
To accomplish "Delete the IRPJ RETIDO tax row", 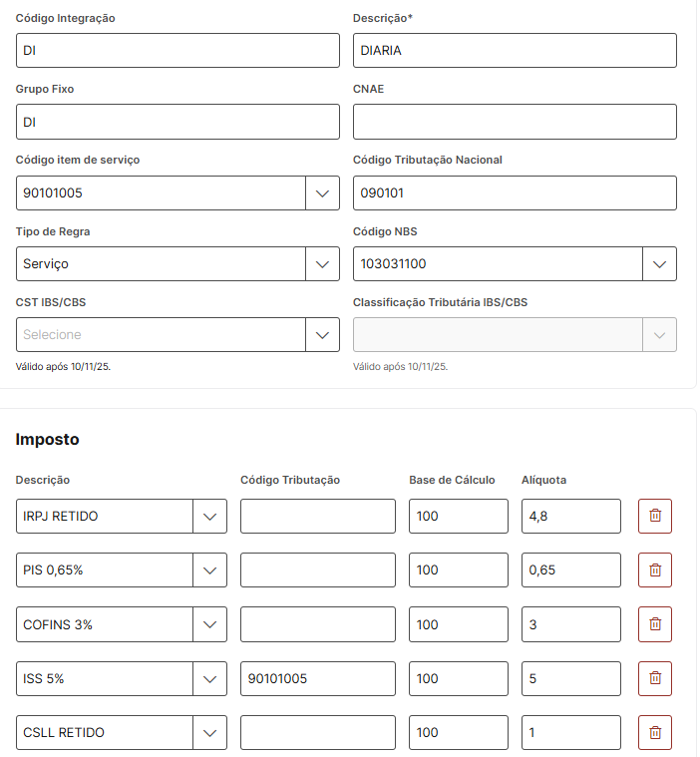I will pos(655,516).
